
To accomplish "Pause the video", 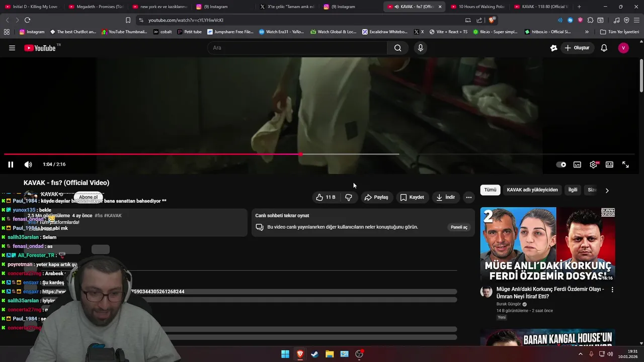I will [x=11, y=164].
